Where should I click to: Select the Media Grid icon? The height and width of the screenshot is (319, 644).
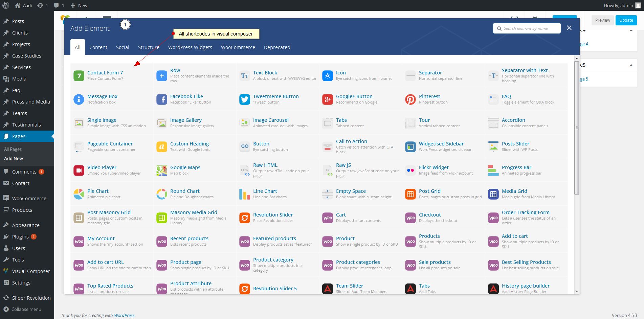pyautogui.click(x=493, y=194)
